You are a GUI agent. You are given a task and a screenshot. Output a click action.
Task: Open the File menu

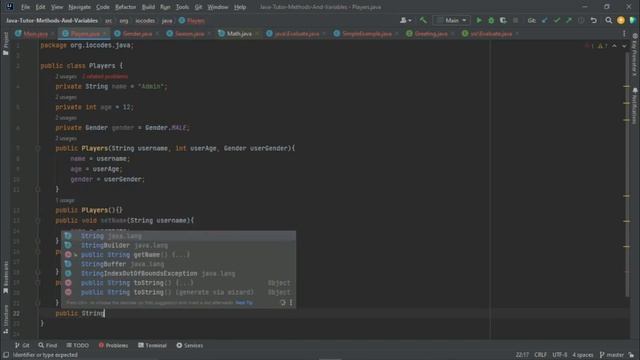pyautogui.click(x=25, y=7)
